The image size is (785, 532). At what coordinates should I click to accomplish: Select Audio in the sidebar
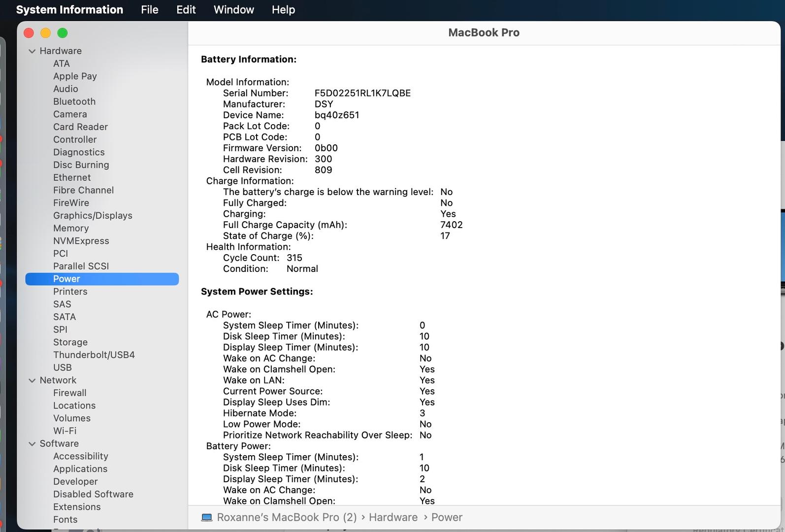pyautogui.click(x=65, y=89)
